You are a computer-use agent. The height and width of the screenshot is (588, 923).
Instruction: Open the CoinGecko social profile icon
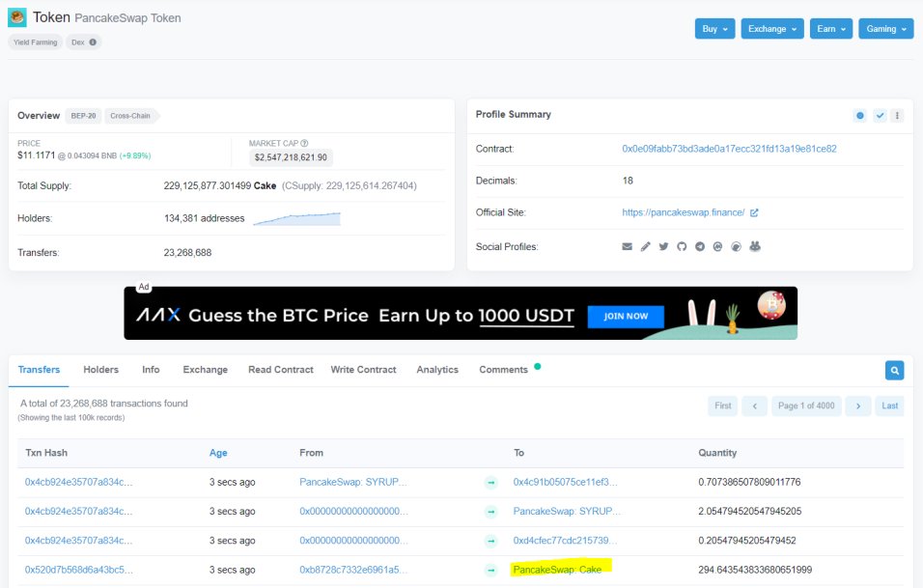pyautogui.click(x=736, y=246)
